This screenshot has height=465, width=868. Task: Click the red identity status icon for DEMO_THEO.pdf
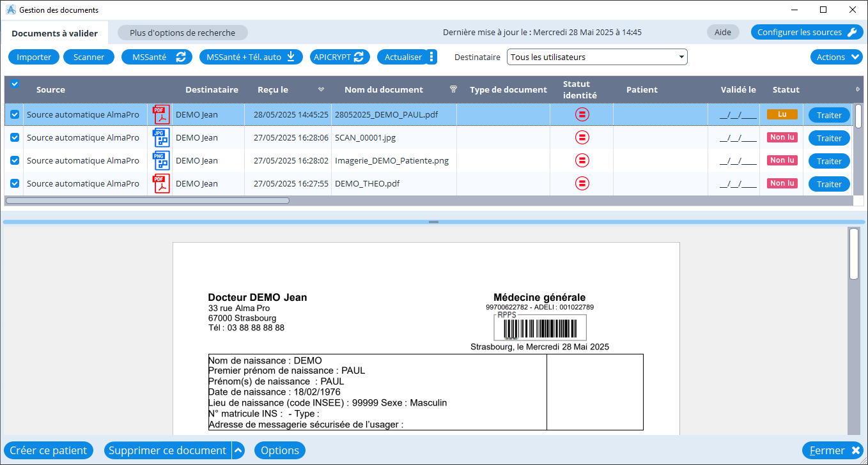pyautogui.click(x=582, y=184)
